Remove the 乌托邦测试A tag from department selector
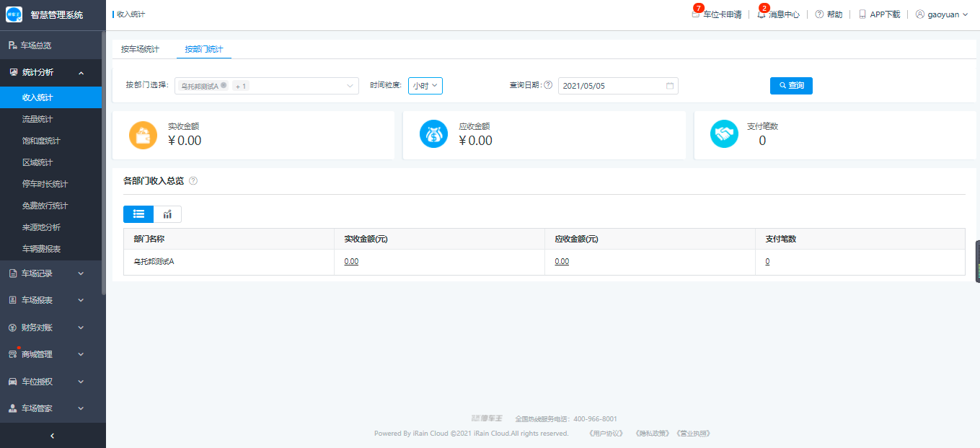The image size is (980, 448). coord(224,86)
